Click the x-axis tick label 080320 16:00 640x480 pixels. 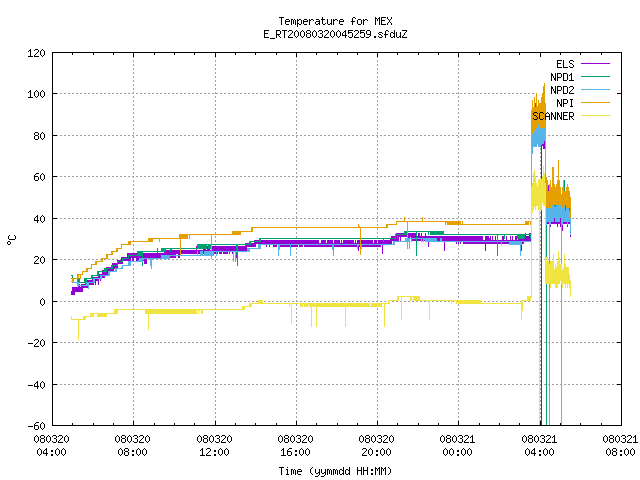tap(296, 446)
